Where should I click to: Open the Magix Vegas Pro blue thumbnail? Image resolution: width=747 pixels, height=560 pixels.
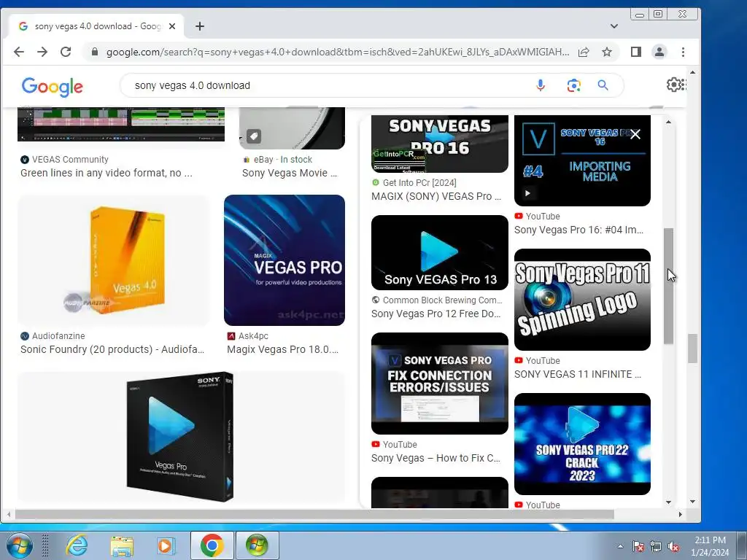(x=285, y=260)
